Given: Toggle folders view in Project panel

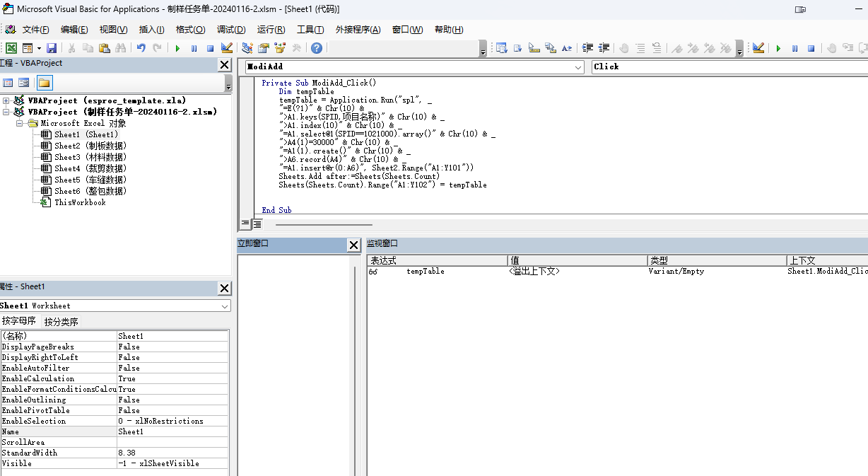Looking at the screenshot, I should [x=45, y=83].
